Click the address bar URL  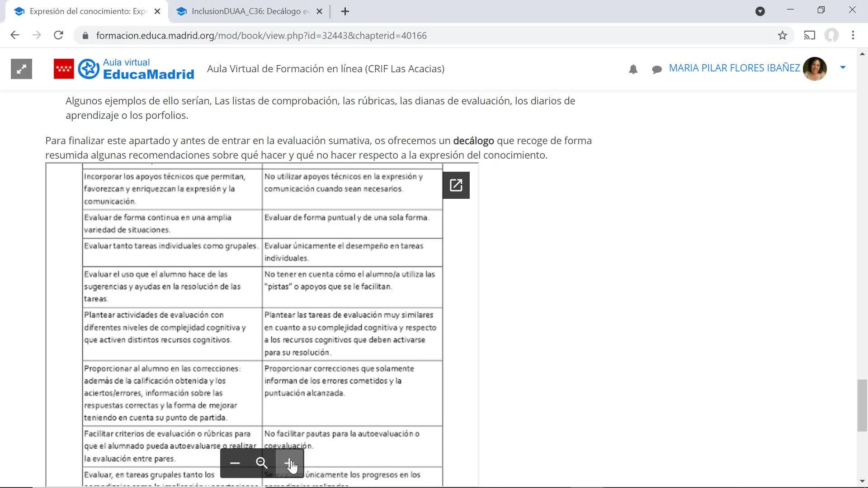tap(261, 36)
